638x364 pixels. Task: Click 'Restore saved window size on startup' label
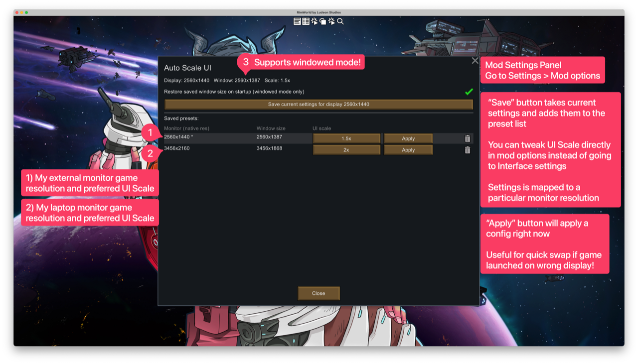(x=234, y=92)
